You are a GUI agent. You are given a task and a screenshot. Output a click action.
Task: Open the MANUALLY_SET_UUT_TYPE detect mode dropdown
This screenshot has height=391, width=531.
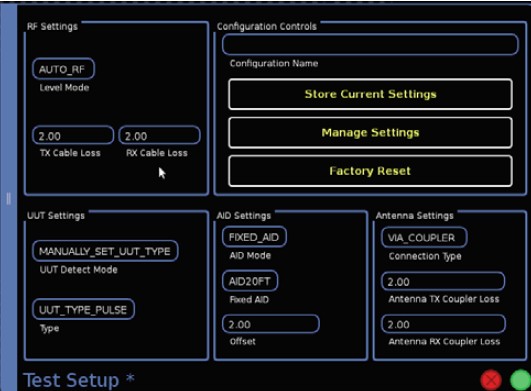pyautogui.click(x=105, y=251)
